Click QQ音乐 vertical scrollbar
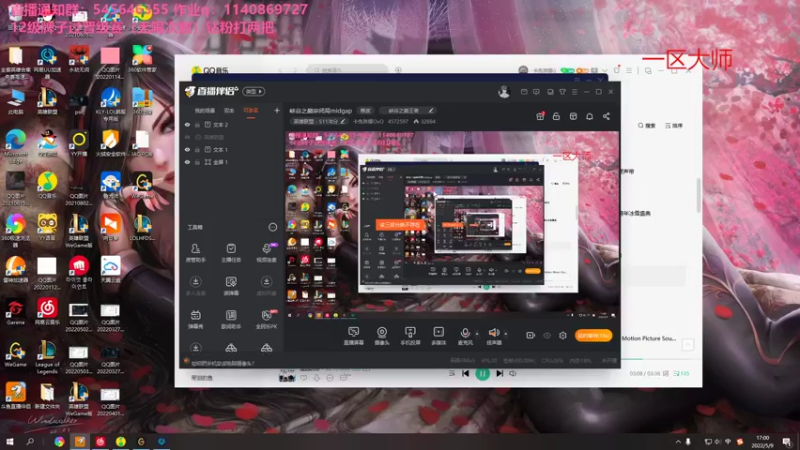800x450 pixels. [699, 195]
